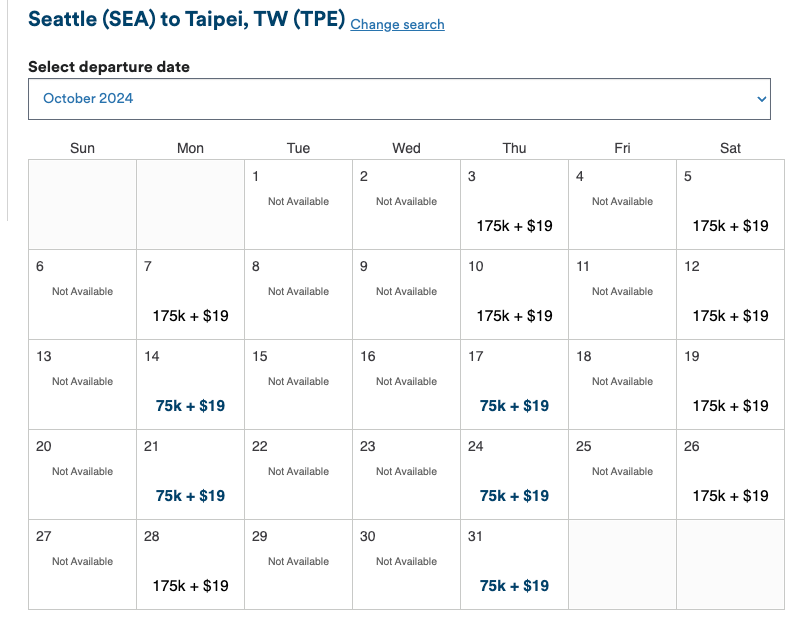Choose October 7 award fare
Image resolution: width=808 pixels, height=630 pixels.
point(190,316)
